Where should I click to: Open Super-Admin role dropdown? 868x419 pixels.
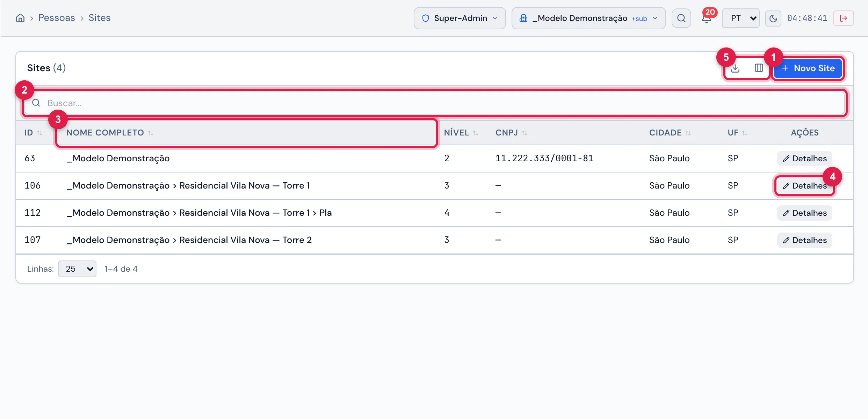click(x=460, y=18)
